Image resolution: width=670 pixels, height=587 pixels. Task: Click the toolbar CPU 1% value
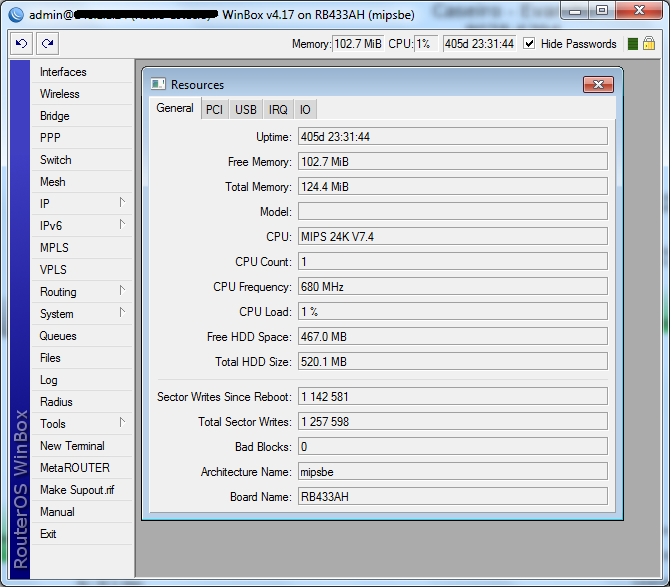click(426, 44)
